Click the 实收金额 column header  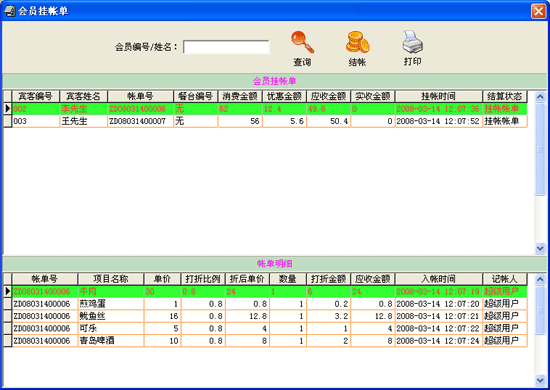pos(373,96)
